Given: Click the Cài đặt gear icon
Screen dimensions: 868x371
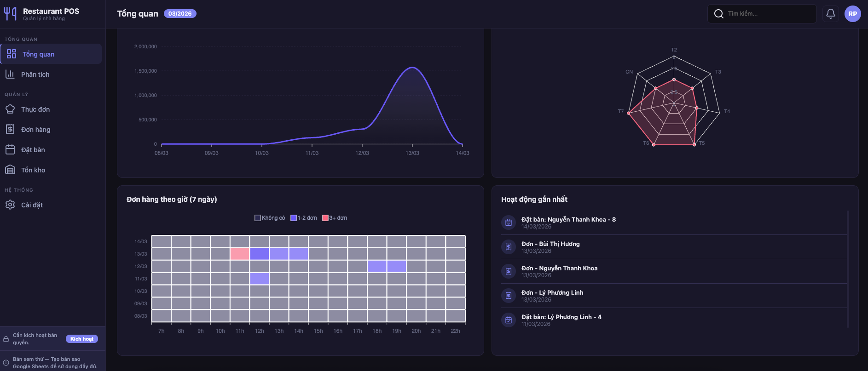Looking at the screenshot, I should [10, 205].
